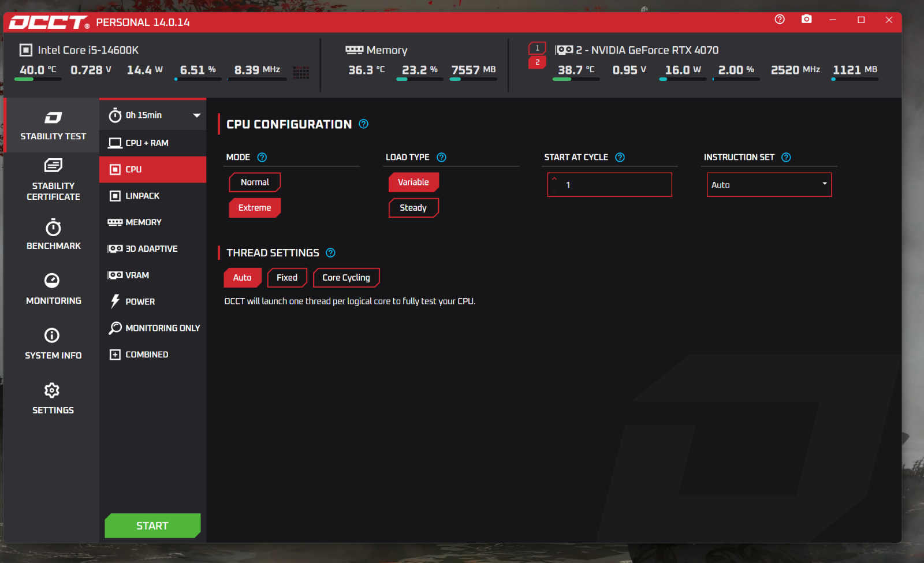Select the Linpack test

(142, 196)
